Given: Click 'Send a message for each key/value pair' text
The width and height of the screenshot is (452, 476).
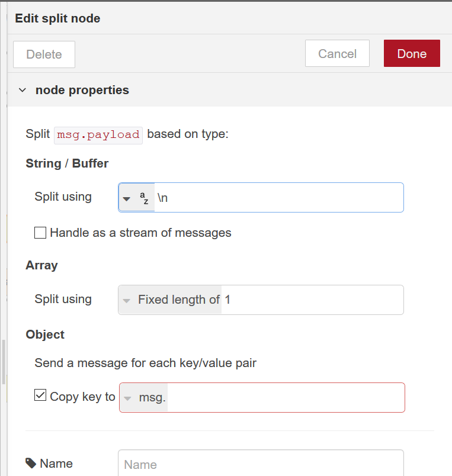Looking at the screenshot, I should click(x=146, y=363).
